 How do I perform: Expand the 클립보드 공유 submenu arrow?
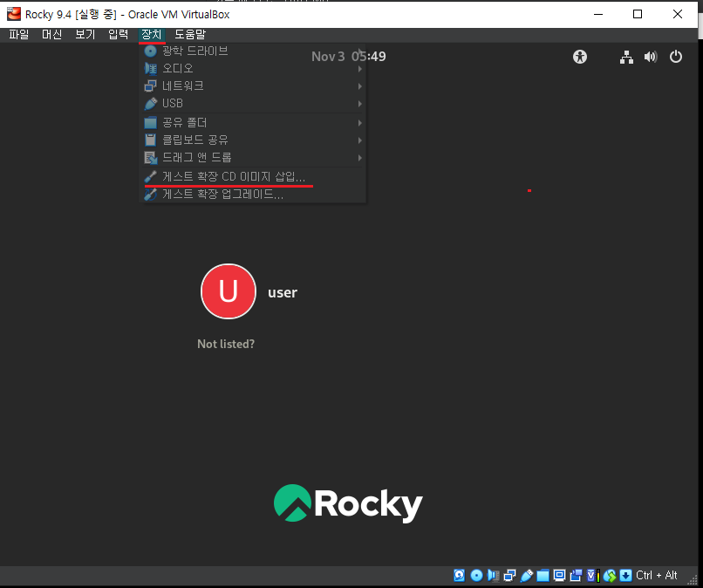coord(360,140)
